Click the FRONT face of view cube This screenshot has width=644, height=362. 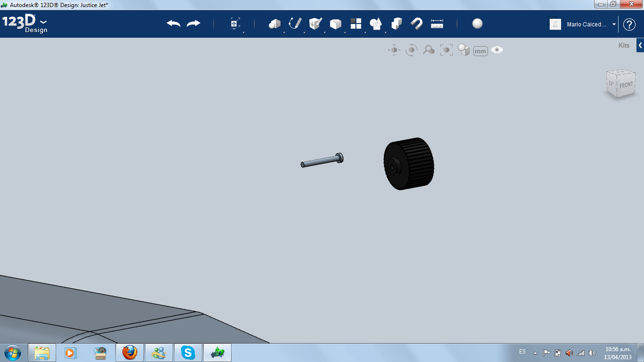click(627, 85)
